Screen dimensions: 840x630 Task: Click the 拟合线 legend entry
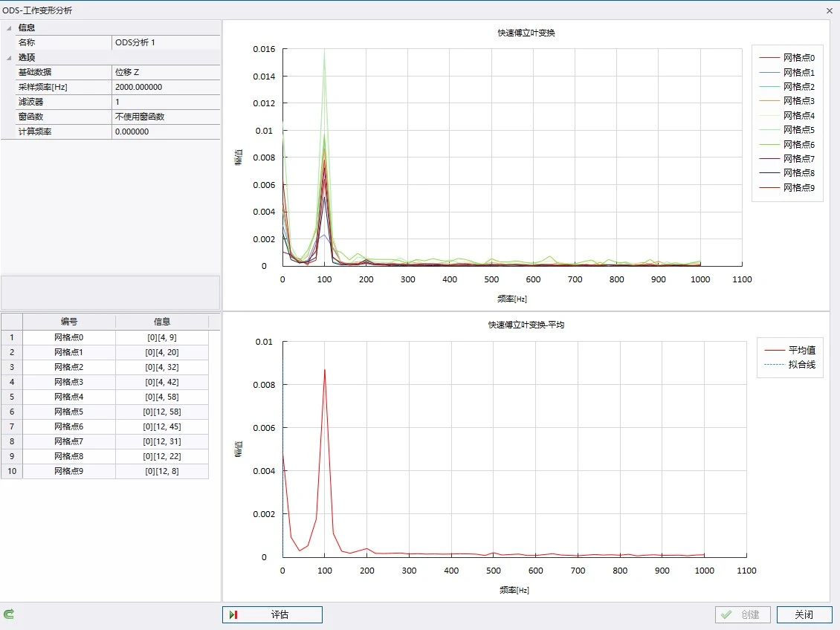tap(801, 364)
